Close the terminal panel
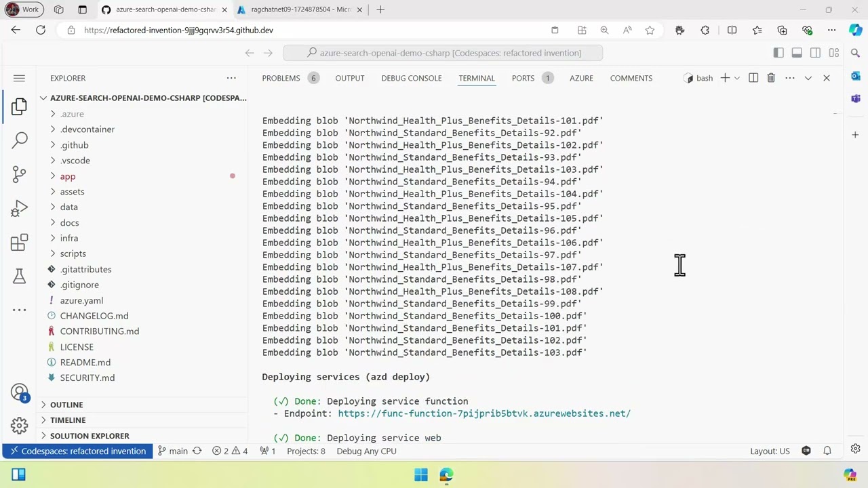 click(826, 78)
